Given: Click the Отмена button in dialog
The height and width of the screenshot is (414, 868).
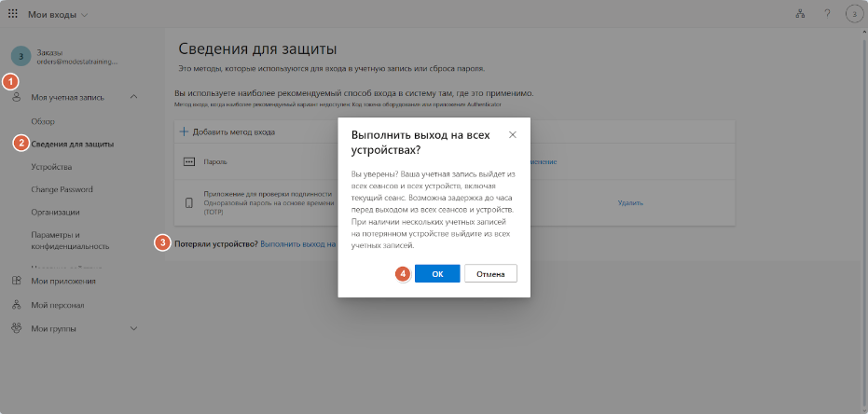Looking at the screenshot, I should coord(490,273).
